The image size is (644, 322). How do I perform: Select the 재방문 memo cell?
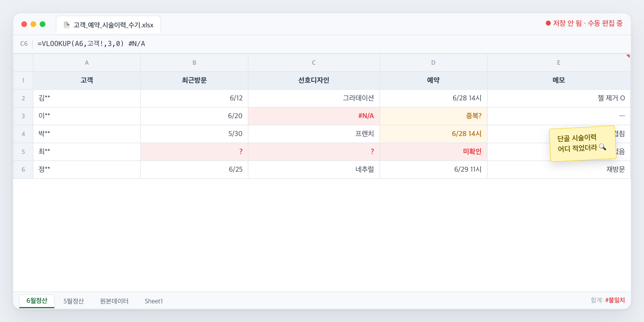tap(559, 170)
